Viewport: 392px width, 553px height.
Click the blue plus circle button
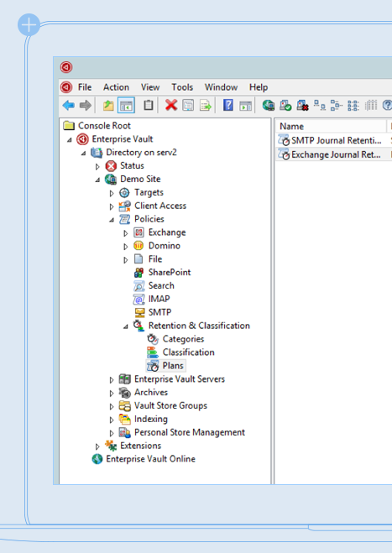[29, 24]
